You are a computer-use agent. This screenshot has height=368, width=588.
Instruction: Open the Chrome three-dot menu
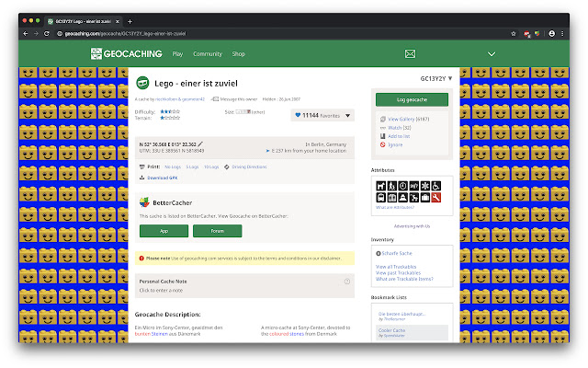[x=562, y=33]
